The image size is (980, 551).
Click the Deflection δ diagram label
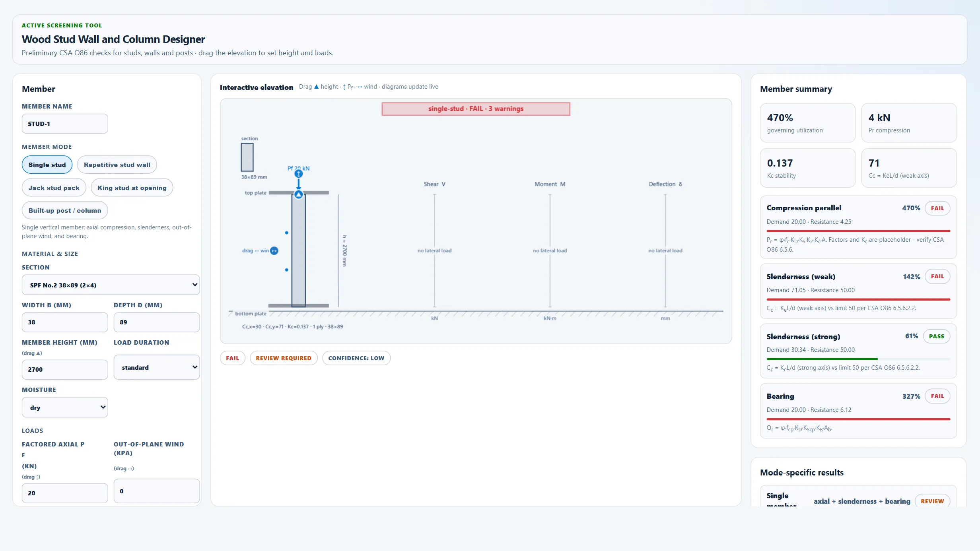[665, 184]
